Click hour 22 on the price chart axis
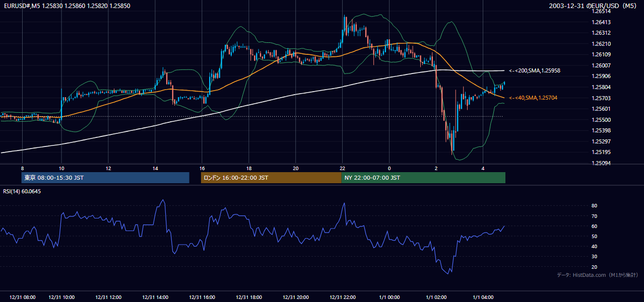644x302 pixels. (x=343, y=168)
